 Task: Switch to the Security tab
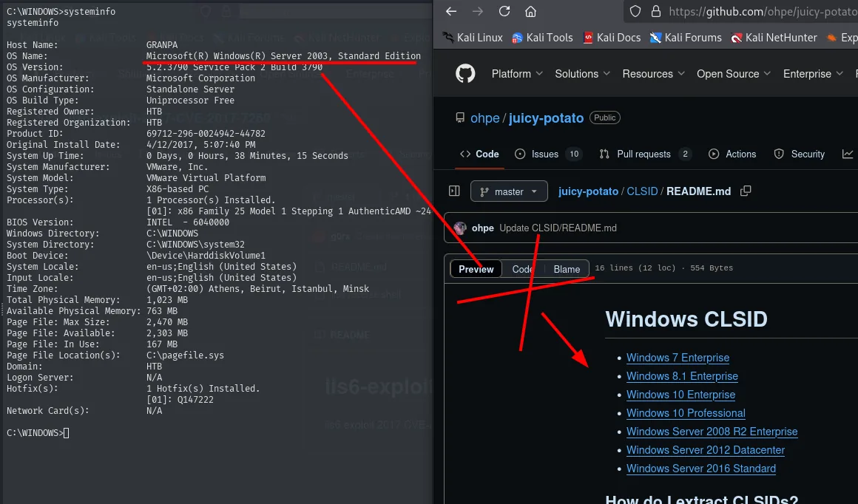click(x=800, y=154)
